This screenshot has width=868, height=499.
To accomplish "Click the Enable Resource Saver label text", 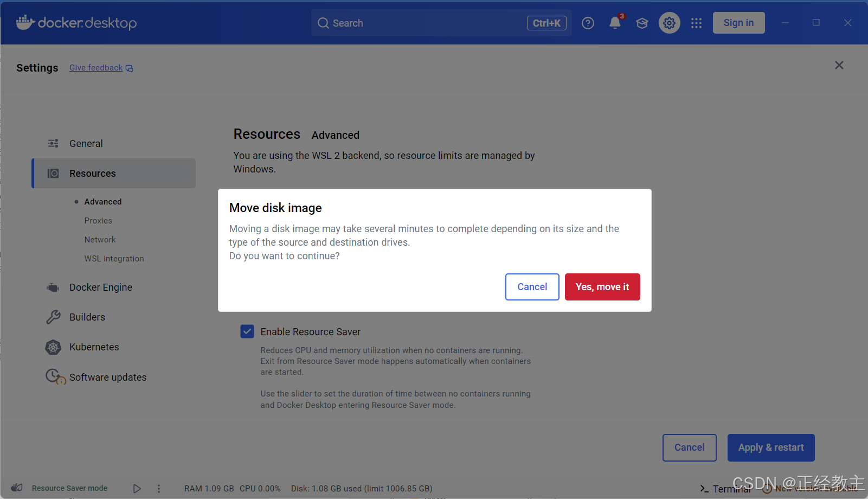I will 311,331.
